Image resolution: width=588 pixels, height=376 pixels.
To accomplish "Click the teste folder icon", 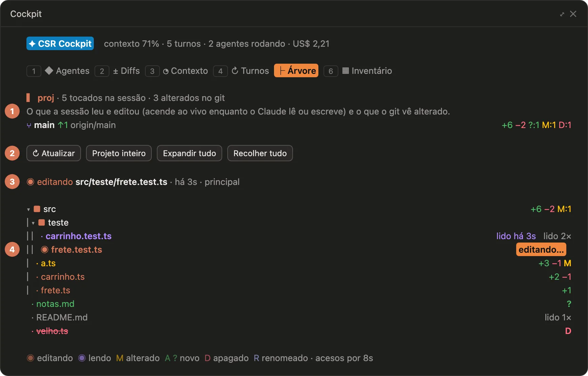I will click(x=42, y=223).
